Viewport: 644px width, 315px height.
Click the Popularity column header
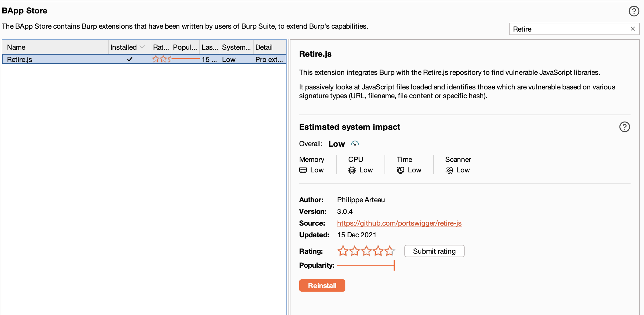click(185, 47)
